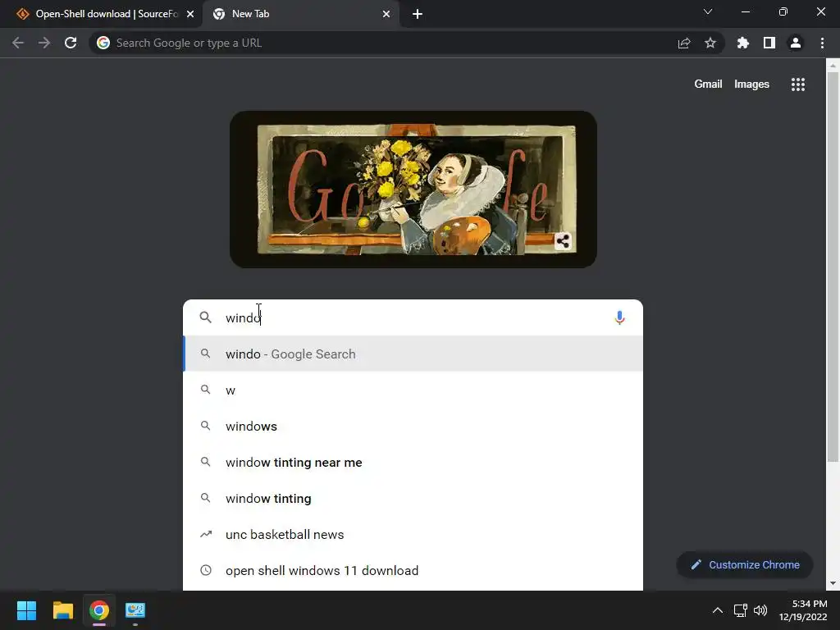Focus the address bar URL field
The height and width of the screenshot is (630, 840).
click(x=391, y=43)
